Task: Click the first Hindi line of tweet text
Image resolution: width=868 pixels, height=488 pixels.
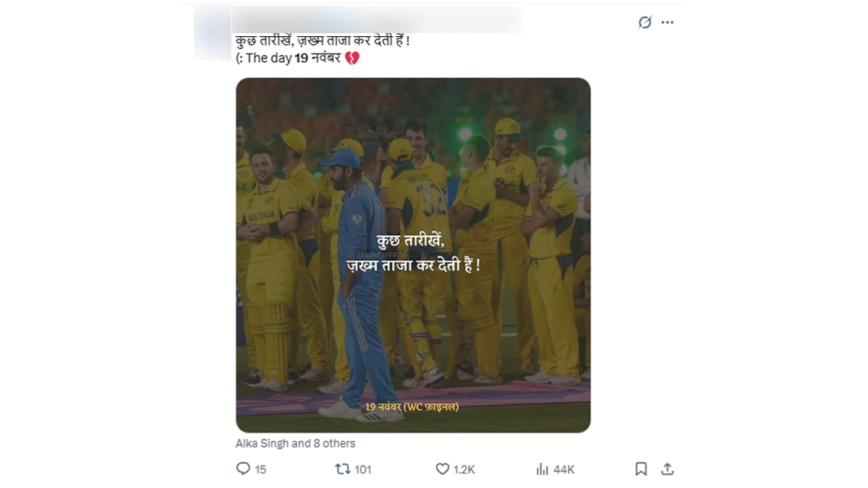Action: (323, 42)
